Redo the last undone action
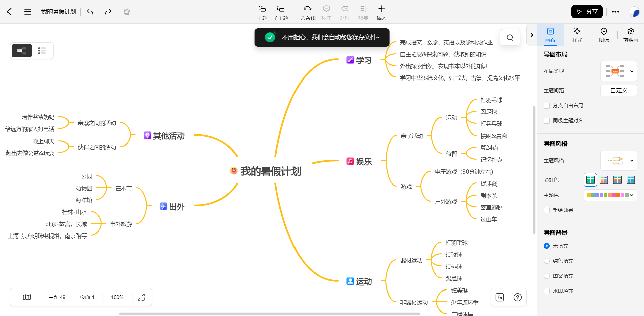 click(108, 12)
